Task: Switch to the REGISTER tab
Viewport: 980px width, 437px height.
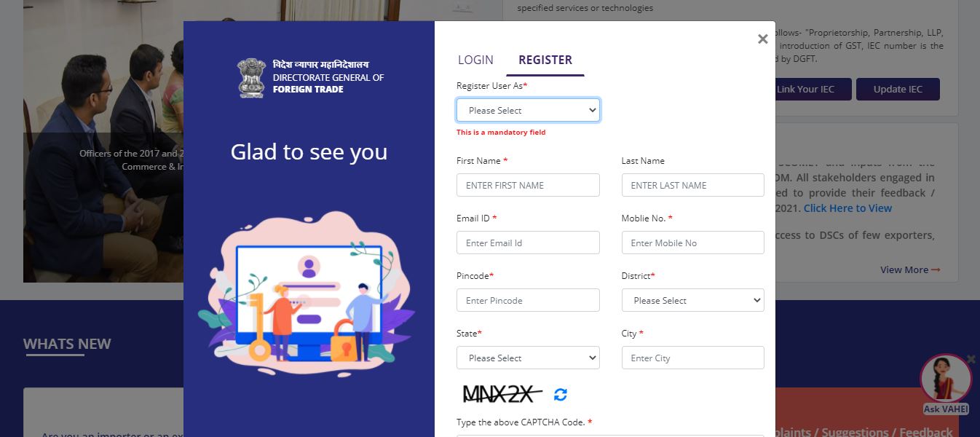Action: pyautogui.click(x=545, y=60)
